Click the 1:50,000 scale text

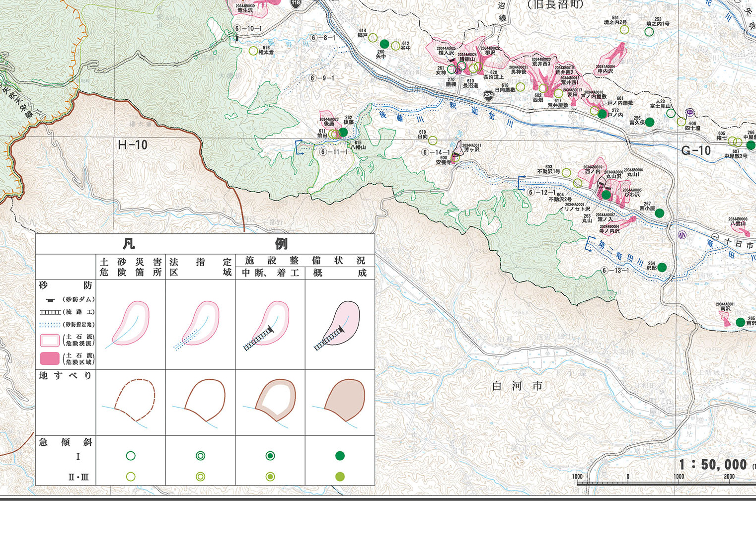point(713,465)
